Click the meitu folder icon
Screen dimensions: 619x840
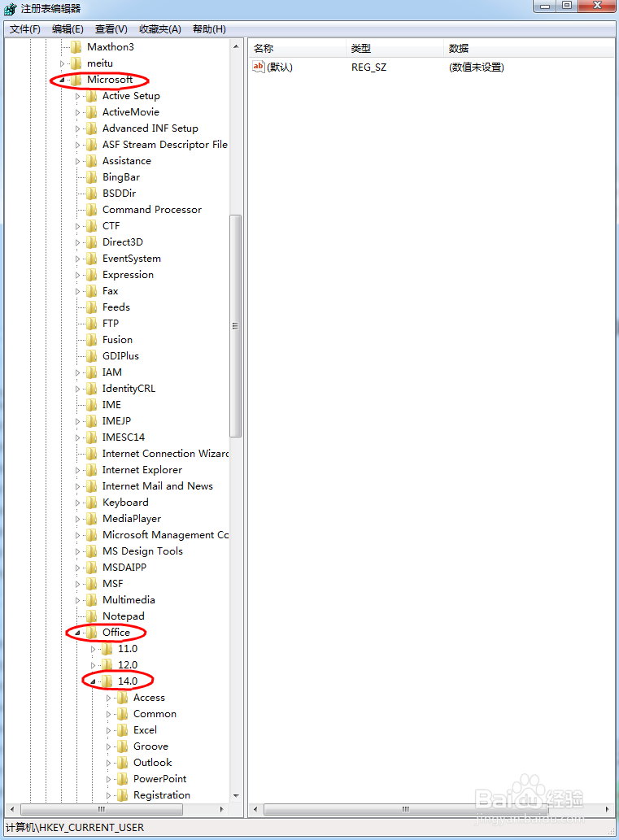point(76,63)
